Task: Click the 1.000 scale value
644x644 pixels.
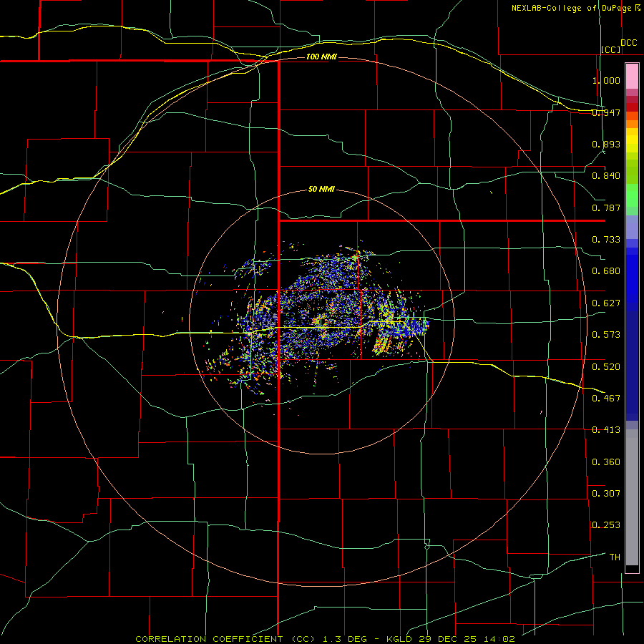Action: pos(606,80)
